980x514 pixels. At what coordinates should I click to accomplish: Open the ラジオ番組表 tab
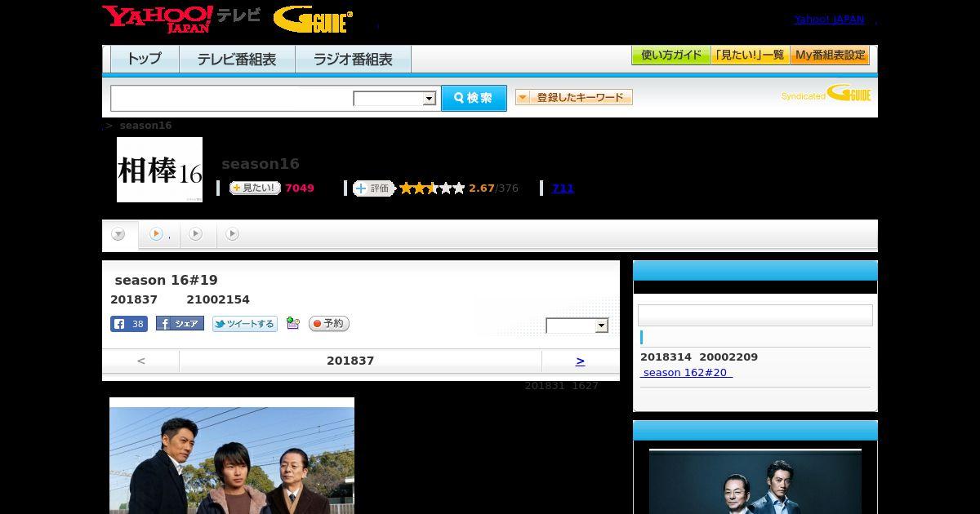coord(353,59)
